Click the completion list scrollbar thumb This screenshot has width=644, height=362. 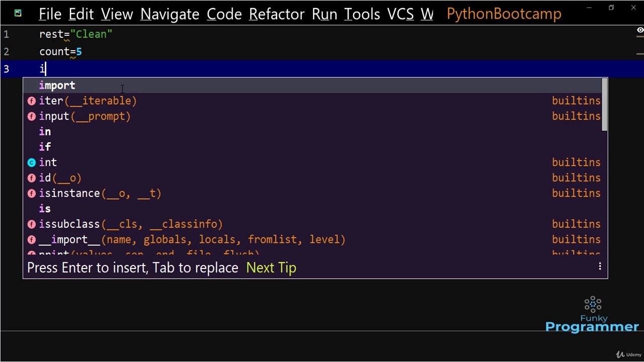tap(604, 106)
